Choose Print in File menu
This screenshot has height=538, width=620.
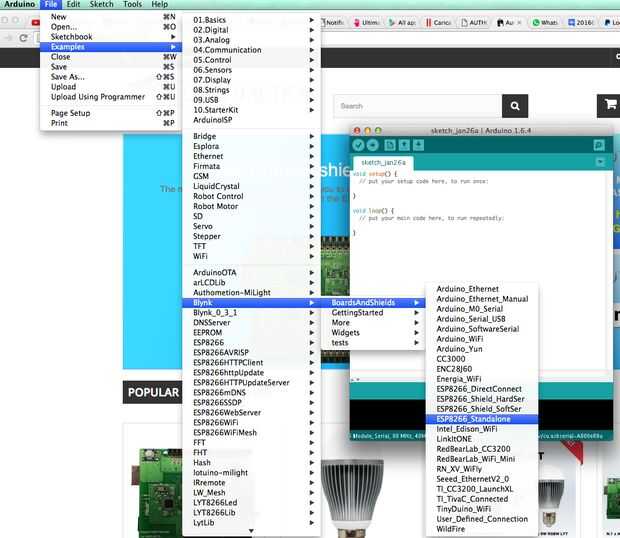[111, 123]
